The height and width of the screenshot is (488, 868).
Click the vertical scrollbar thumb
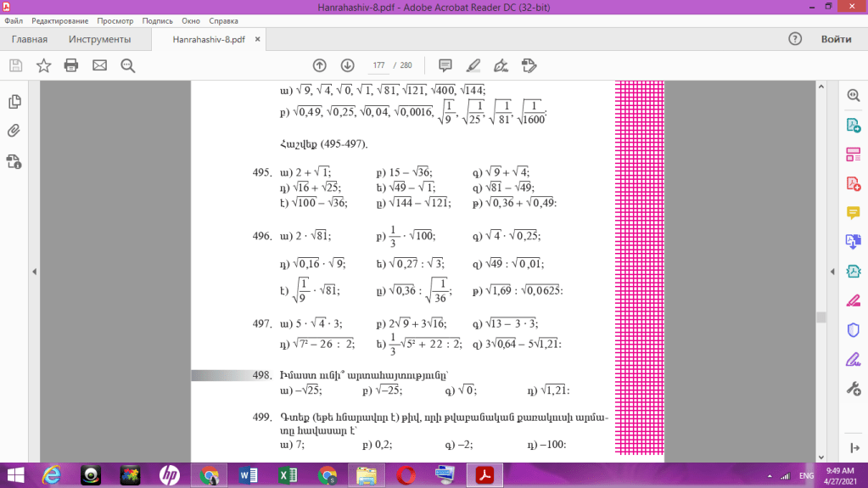(x=820, y=317)
